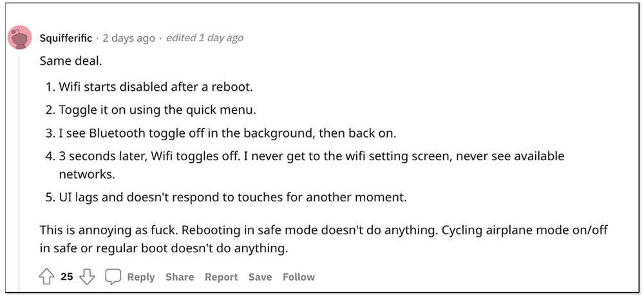Select the 'Wifi starts disabled after a reboot' item
Screen dimensions: 644x296
coord(150,88)
